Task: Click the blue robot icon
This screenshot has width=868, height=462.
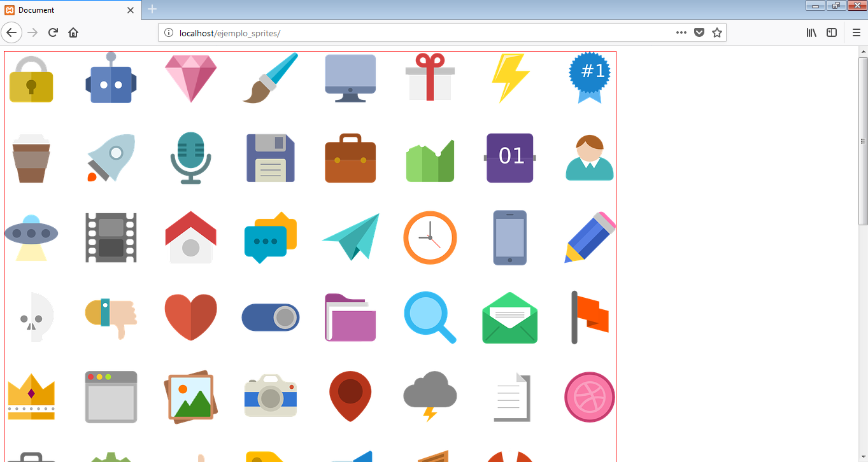Action: point(111,80)
